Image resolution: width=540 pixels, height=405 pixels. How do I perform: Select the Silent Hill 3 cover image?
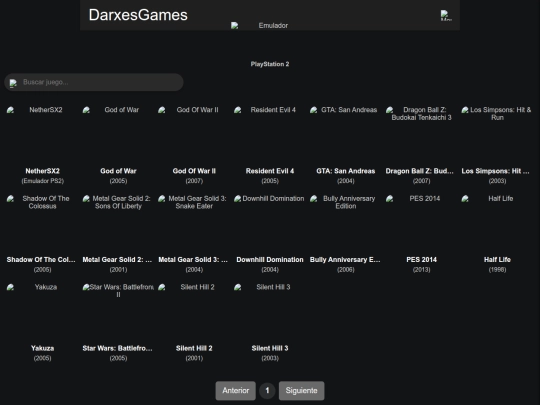click(270, 312)
